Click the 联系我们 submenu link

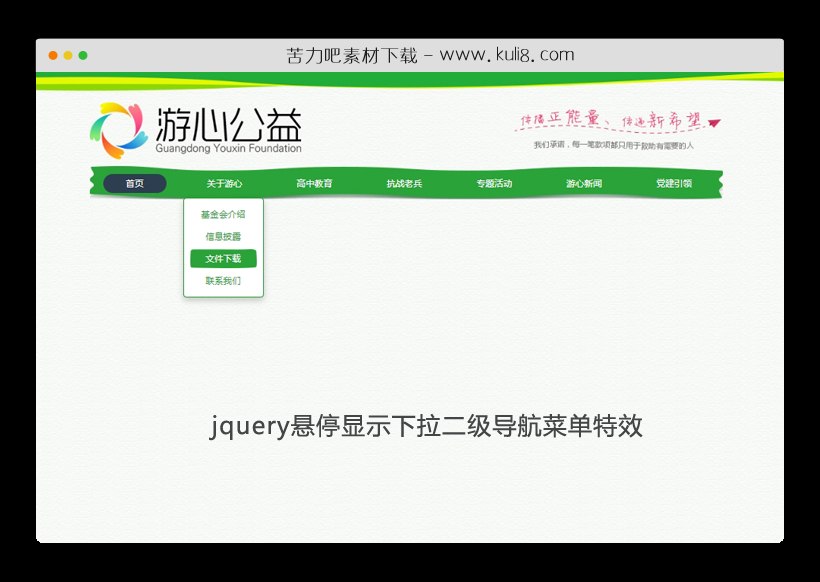tap(224, 280)
